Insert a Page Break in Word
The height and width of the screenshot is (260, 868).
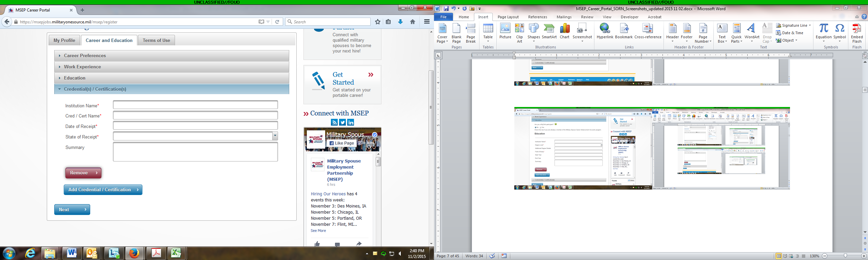(x=471, y=33)
